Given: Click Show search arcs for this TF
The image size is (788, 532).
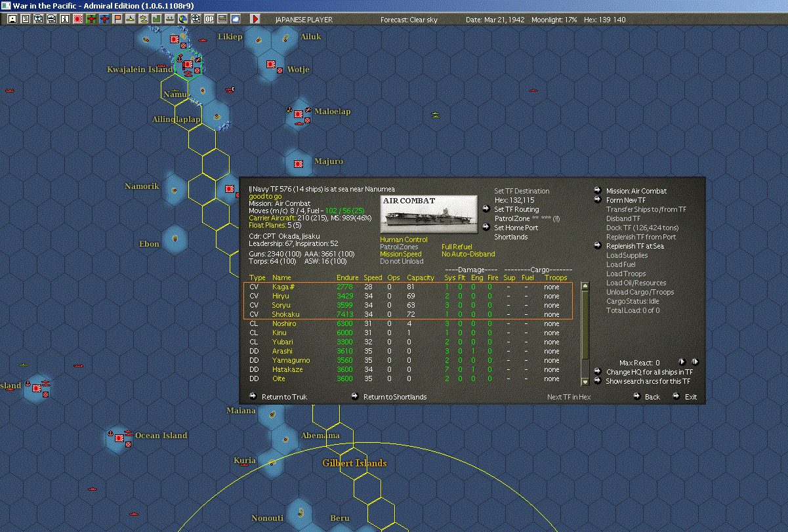Looking at the screenshot, I should point(648,380).
